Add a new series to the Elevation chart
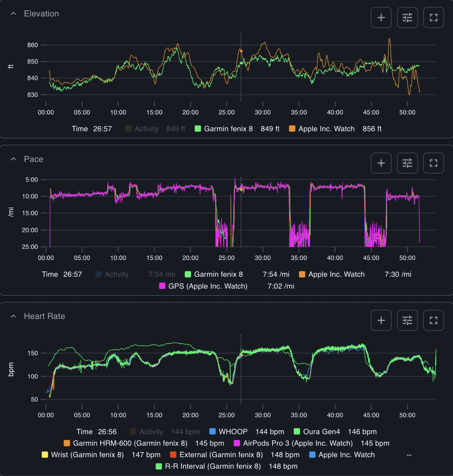The height and width of the screenshot is (476, 453). coord(381,17)
